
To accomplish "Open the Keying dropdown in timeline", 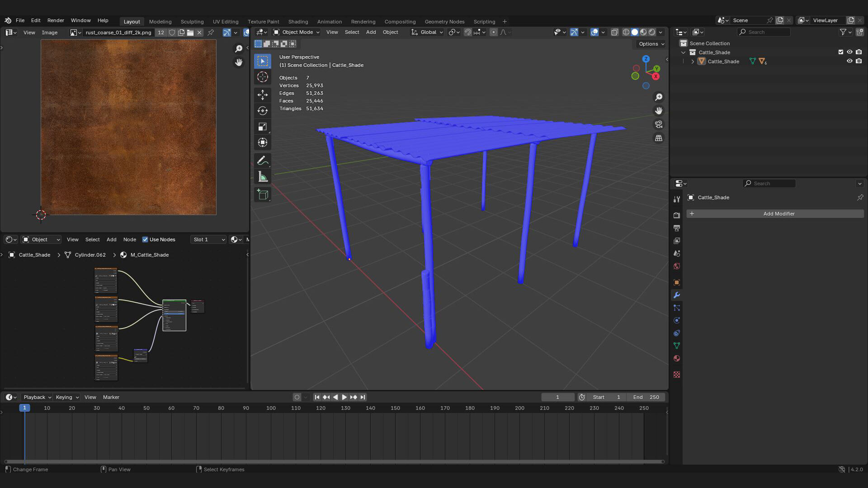I will [x=67, y=397].
